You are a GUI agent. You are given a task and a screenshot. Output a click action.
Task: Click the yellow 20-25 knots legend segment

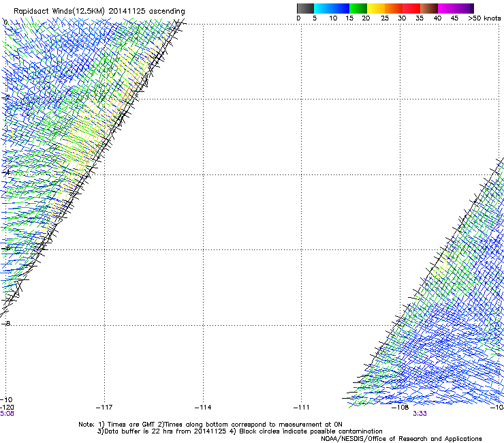click(x=376, y=8)
